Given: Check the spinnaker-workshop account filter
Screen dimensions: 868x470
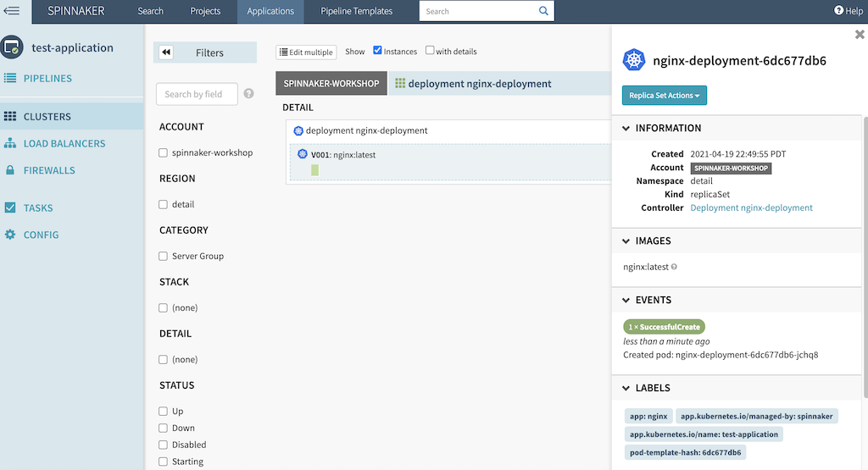Looking at the screenshot, I should click(163, 152).
